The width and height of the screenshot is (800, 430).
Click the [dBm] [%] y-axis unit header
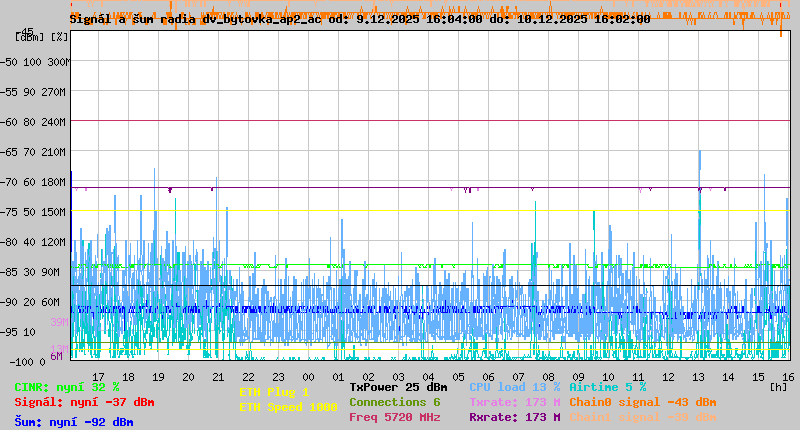pyautogui.click(x=42, y=36)
